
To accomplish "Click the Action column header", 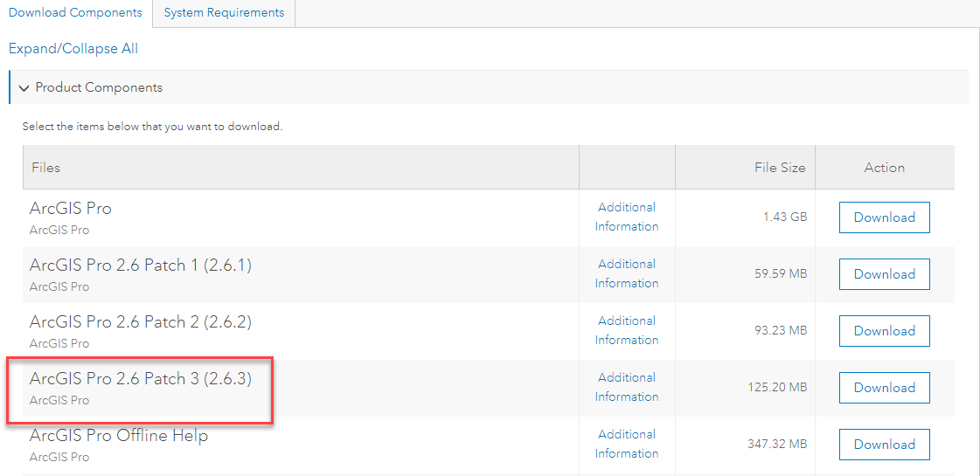I will point(885,168).
